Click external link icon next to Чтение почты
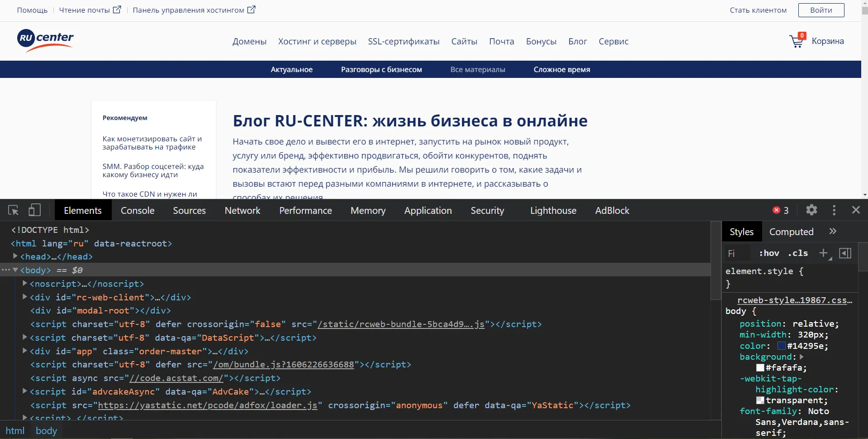 click(x=117, y=10)
